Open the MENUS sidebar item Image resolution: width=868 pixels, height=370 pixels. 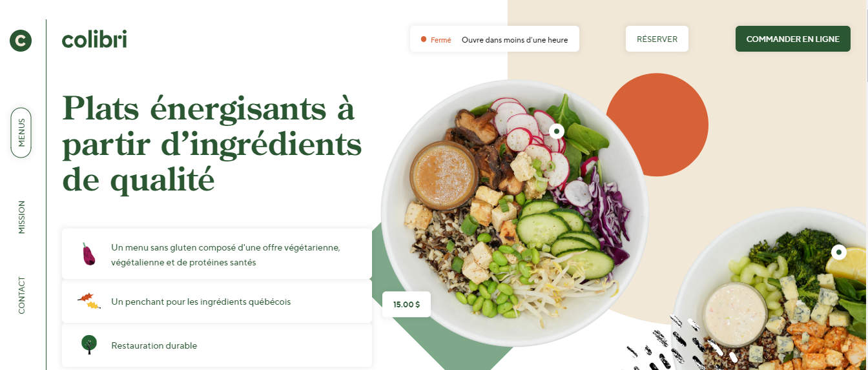[21, 132]
